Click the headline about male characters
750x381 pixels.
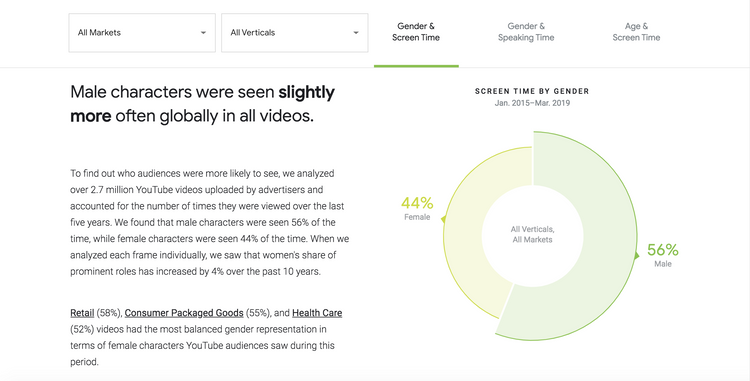(x=203, y=104)
